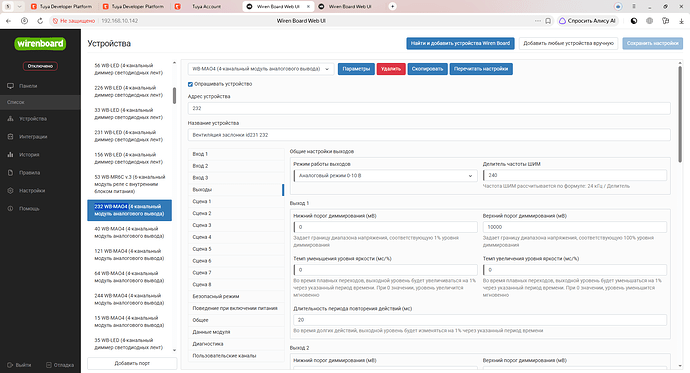Screen dimensions: 690x373
Task: Open the 'Пользовательские каналы' section
Action: click(x=236, y=356)
